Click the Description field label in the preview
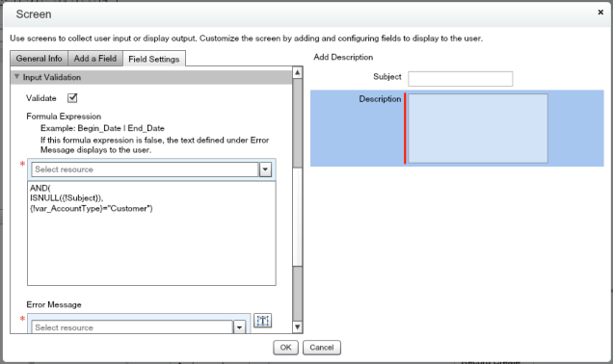613x364 pixels. 380,99
